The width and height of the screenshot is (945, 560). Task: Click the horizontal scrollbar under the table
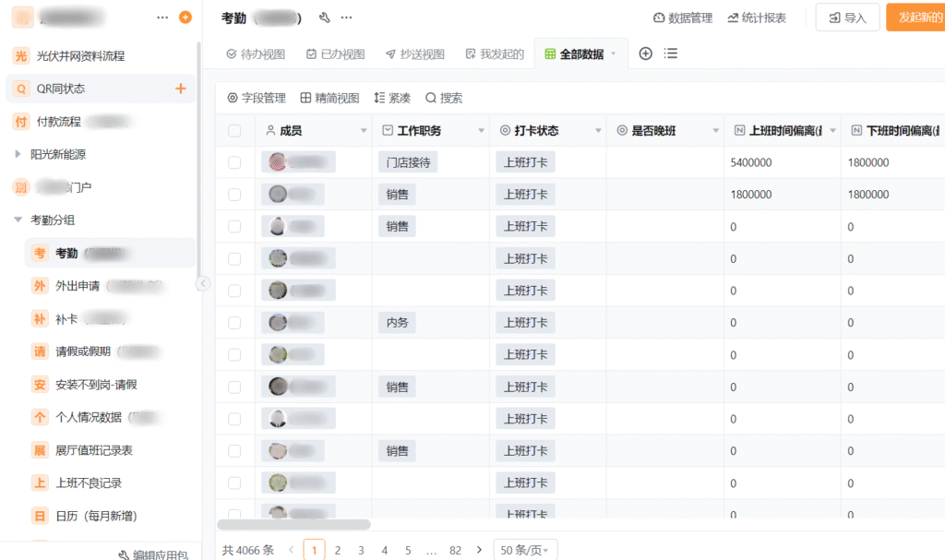click(293, 524)
